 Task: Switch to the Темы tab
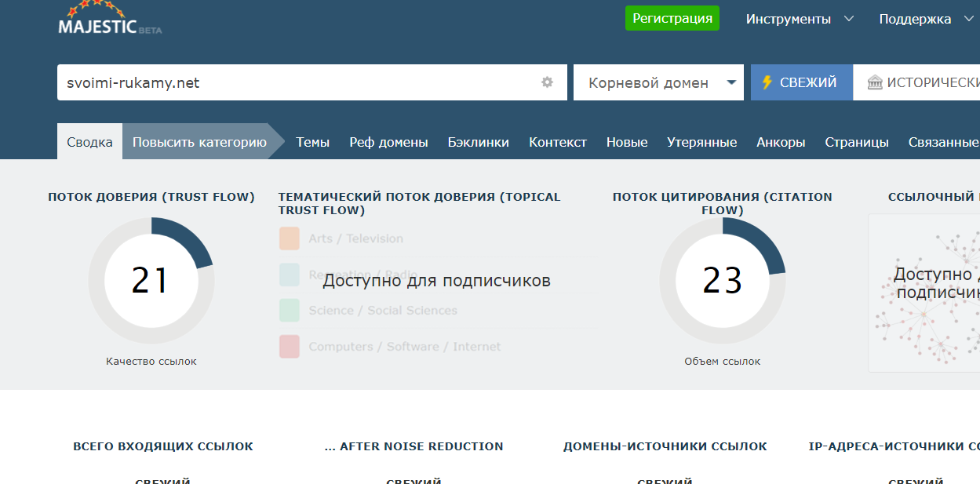point(312,142)
